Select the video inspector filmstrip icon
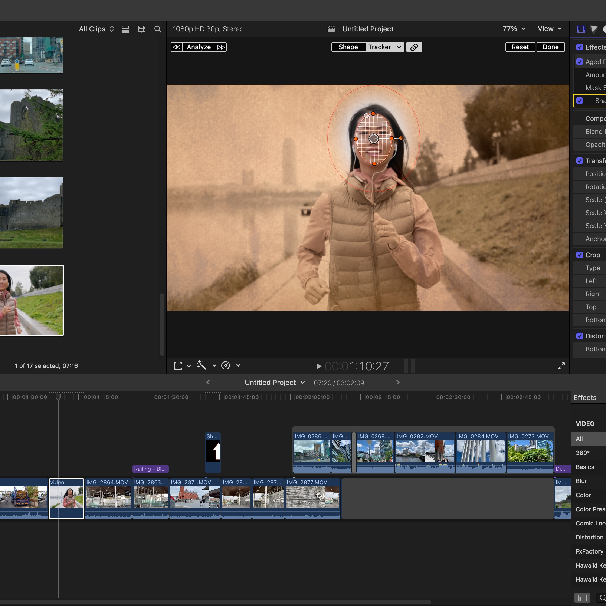The height and width of the screenshot is (606, 606). [582, 29]
